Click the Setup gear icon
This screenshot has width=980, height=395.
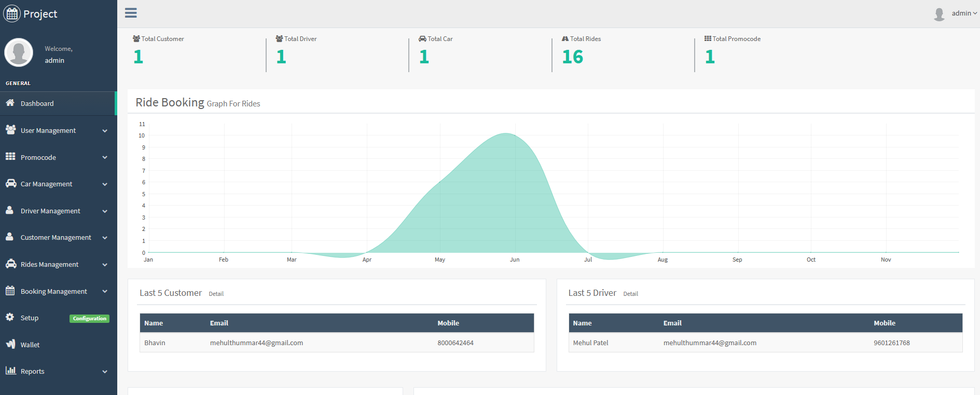[10, 317]
